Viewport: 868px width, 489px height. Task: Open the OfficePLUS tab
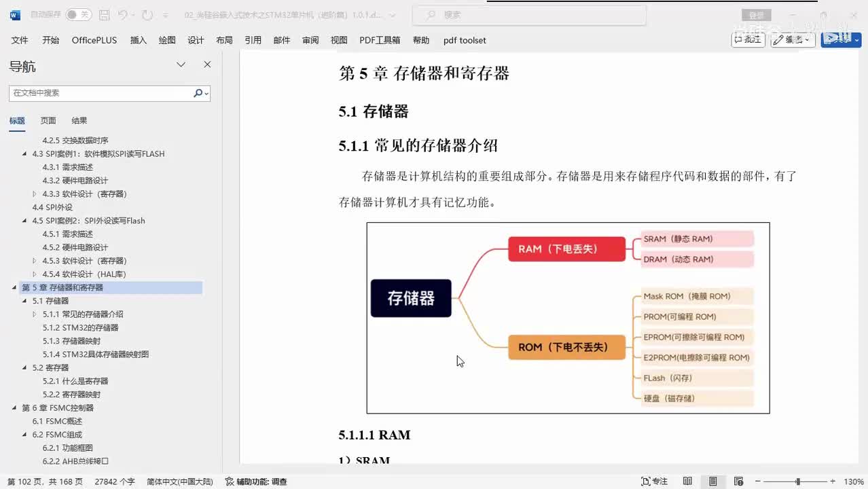click(x=94, y=40)
